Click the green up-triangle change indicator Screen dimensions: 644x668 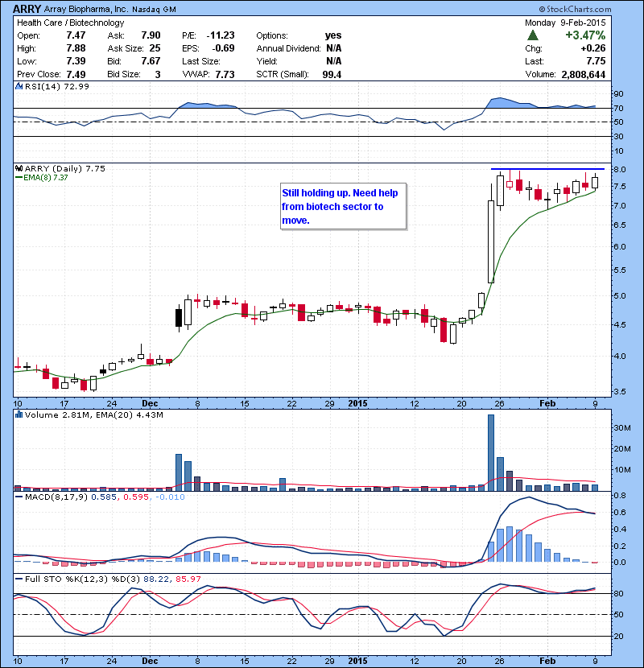533,35
